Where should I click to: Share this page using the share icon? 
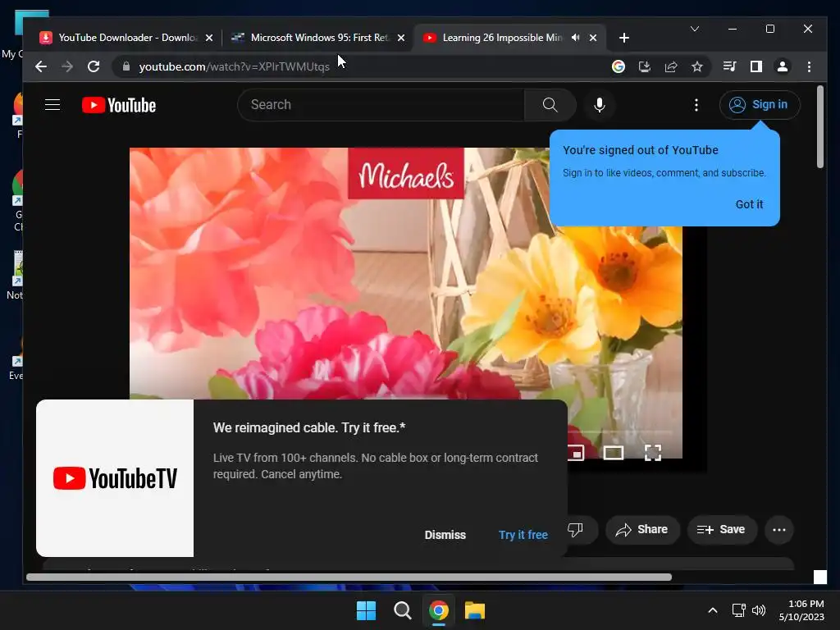pos(671,66)
